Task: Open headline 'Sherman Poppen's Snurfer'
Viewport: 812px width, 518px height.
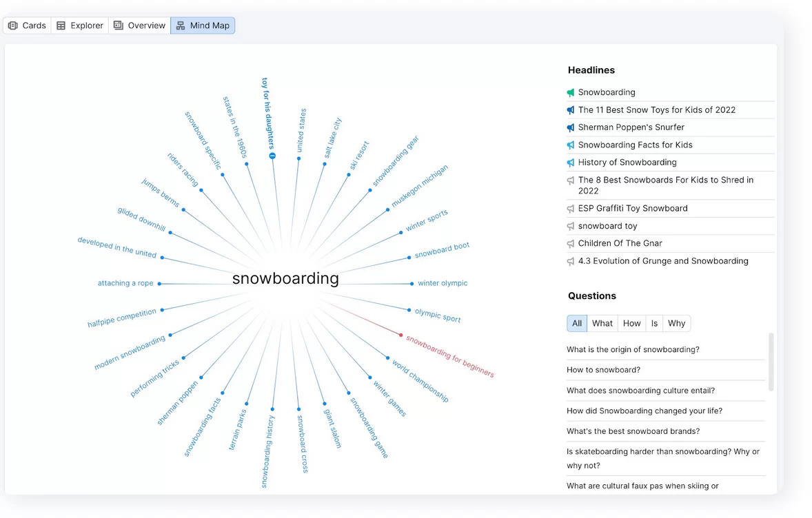Action: (631, 127)
